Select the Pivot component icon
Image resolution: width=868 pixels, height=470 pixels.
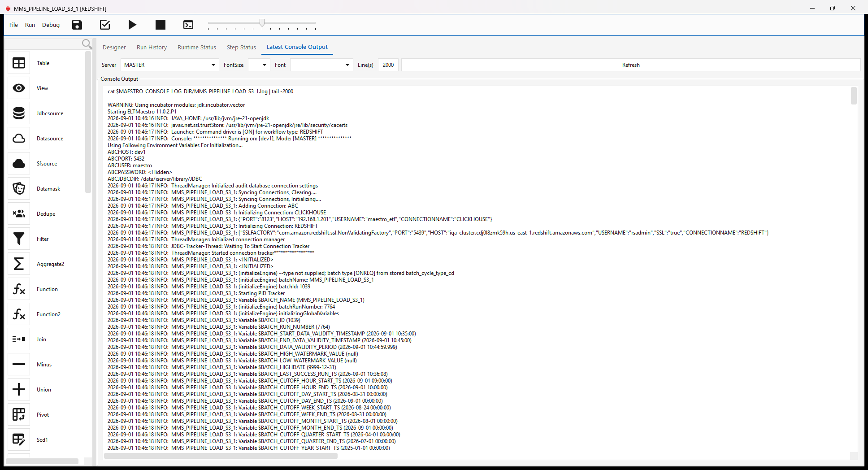(19, 415)
